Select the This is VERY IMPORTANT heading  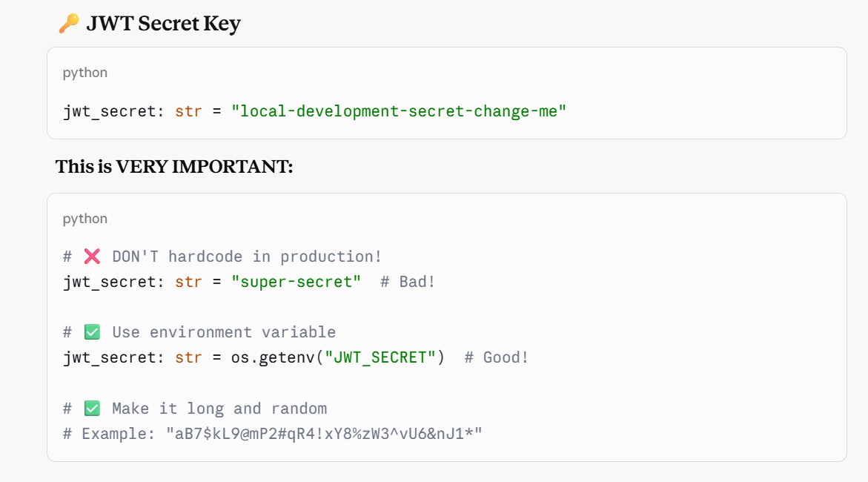174,166
